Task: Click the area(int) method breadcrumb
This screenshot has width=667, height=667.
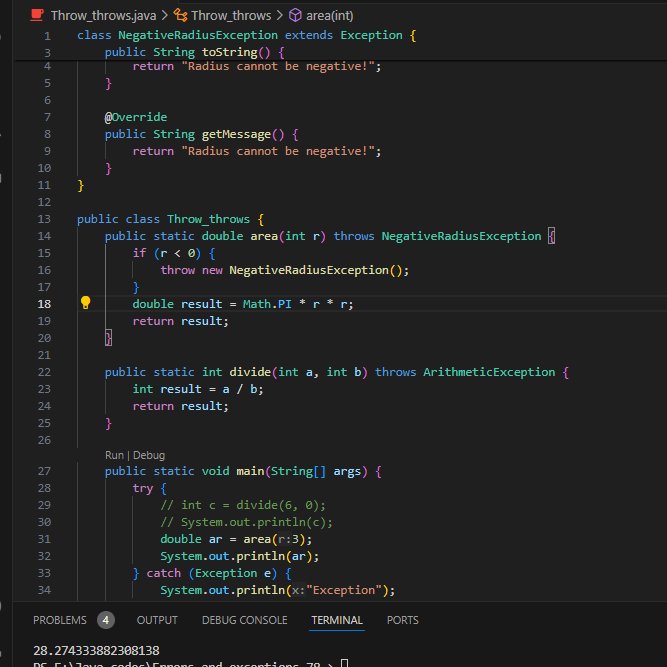Action: [330, 16]
